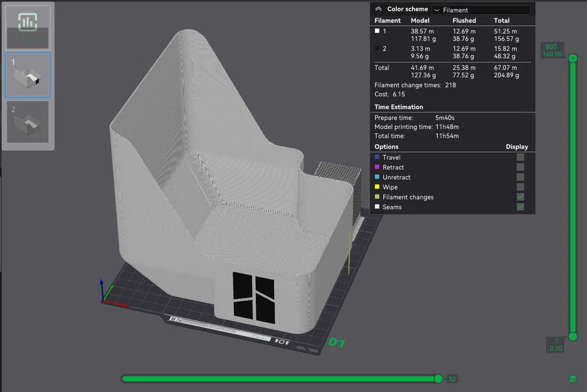Image resolution: width=587 pixels, height=392 pixels.
Task: Toggle Unretract display checkbox
Action: coord(521,177)
